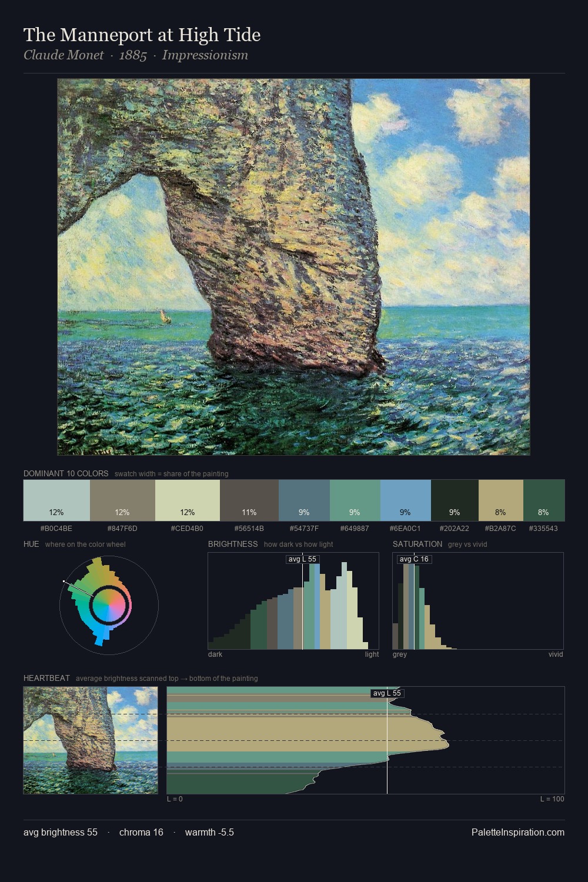Click the Heartbeat painting thumbnail
This screenshot has width=588, height=882.
tap(91, 740)
